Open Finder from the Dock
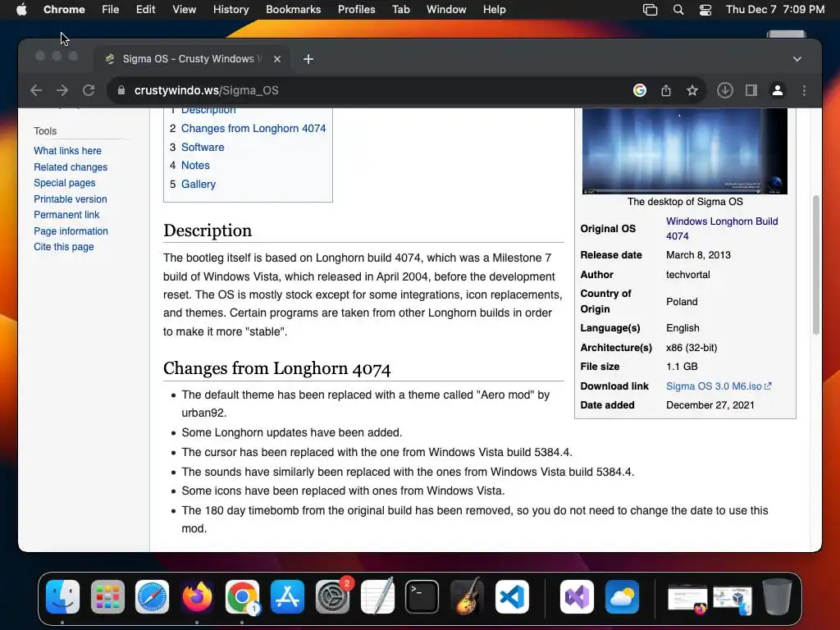This screenshot has height=630, width=840. tap(62, 597)
